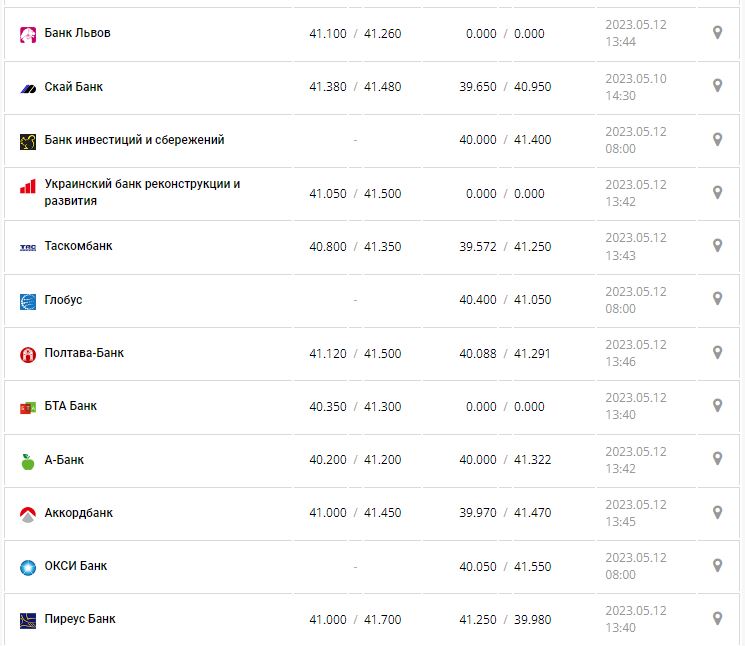Viewport: 745px width, 646px height.
Task: Click the БТА Банк logo icon
Action: pos(28,407)
